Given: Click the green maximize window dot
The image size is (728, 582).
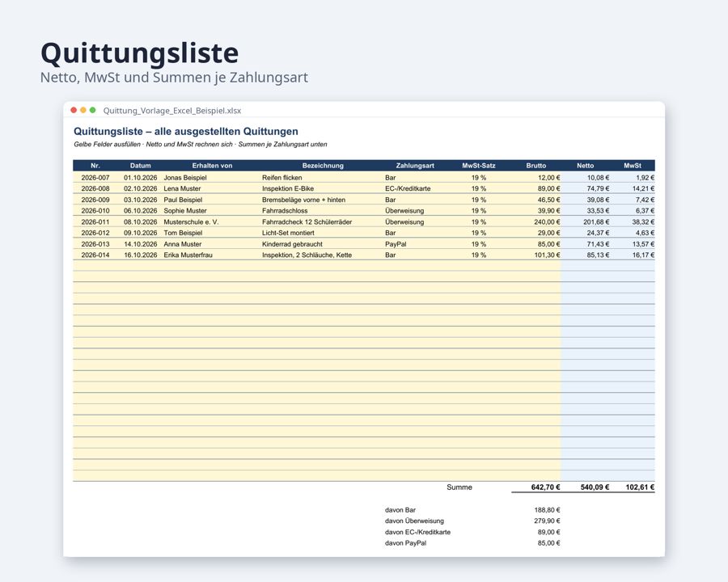Looking at the screenshot, I should [93, 110].
